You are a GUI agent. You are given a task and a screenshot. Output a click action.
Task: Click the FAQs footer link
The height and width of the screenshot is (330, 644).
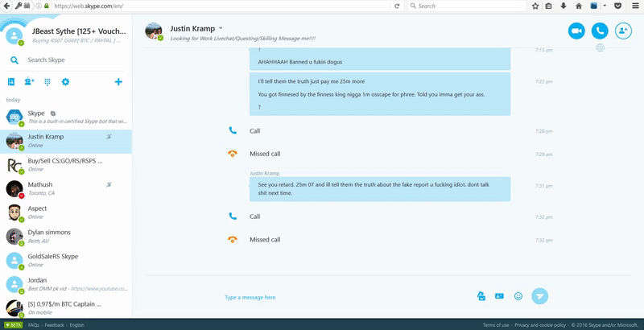pos(34,325)
